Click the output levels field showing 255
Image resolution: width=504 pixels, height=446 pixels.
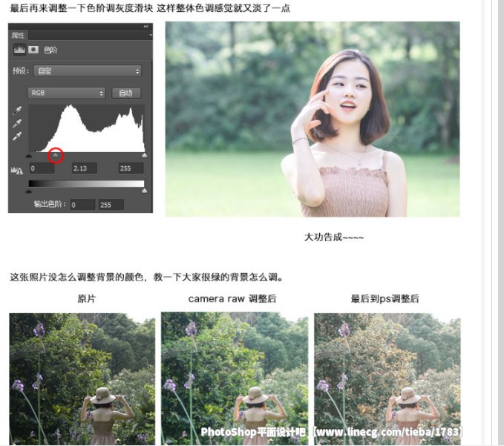111,205
